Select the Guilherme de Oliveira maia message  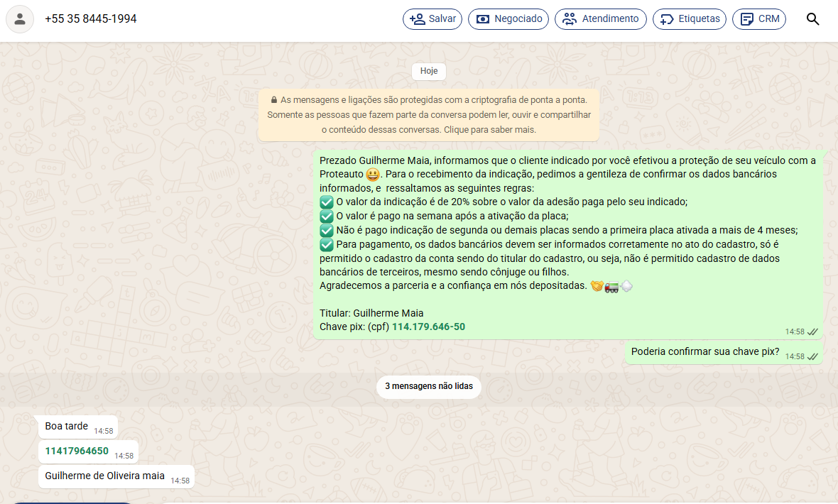104,476
